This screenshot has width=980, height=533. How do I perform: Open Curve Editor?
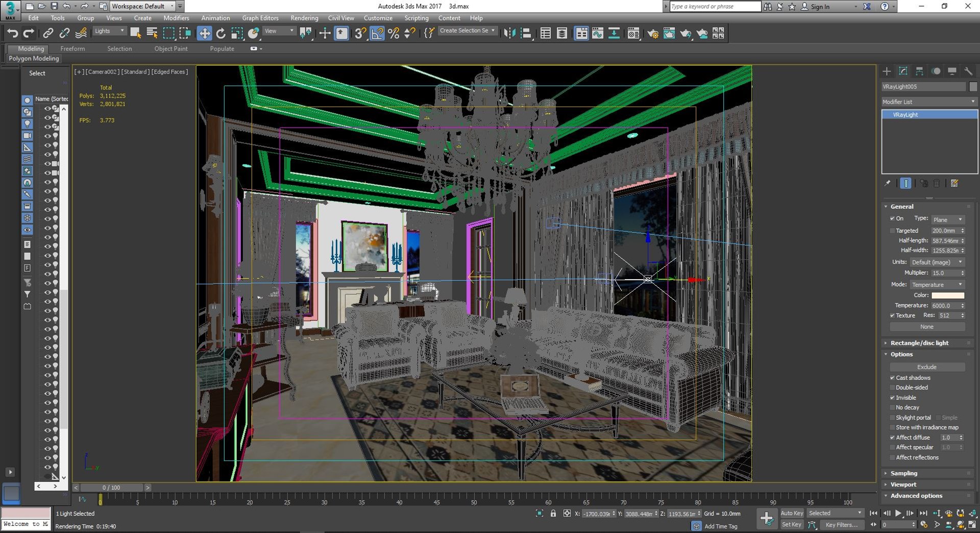[598, 34]
